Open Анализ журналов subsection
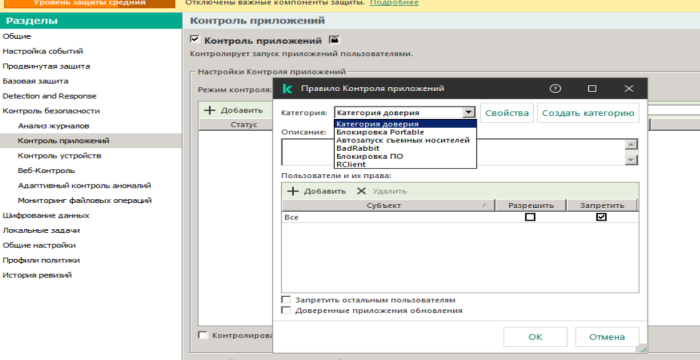700x360 pixels. [x=54, y=126]
